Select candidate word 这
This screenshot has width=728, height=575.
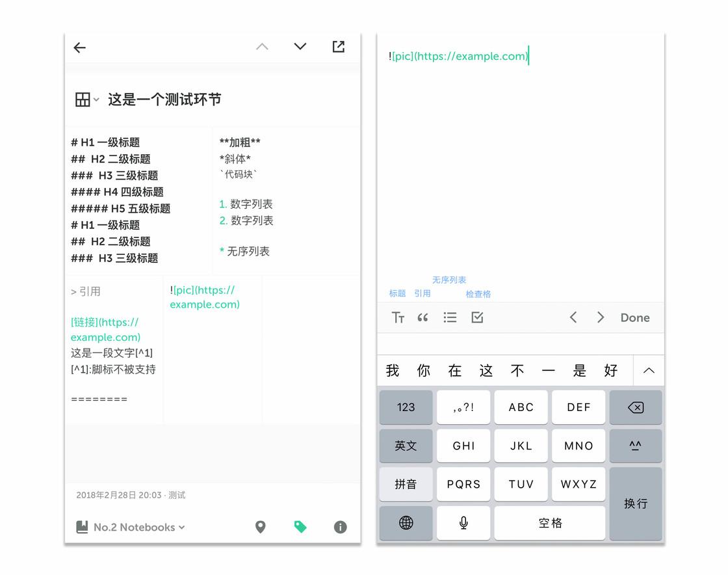click(486, 371)
